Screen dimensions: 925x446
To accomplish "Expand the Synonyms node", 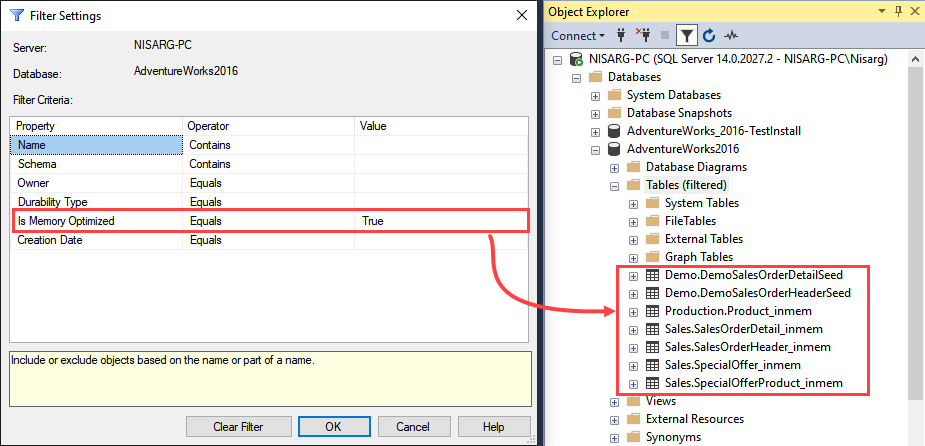I will 614,438.
